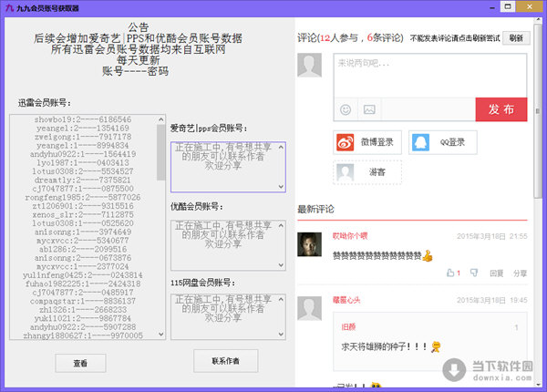Select account row fuhao1982225:1-----2424318
Image resolution: width=547 pixels, height=392 pixels.
[83, 284]
